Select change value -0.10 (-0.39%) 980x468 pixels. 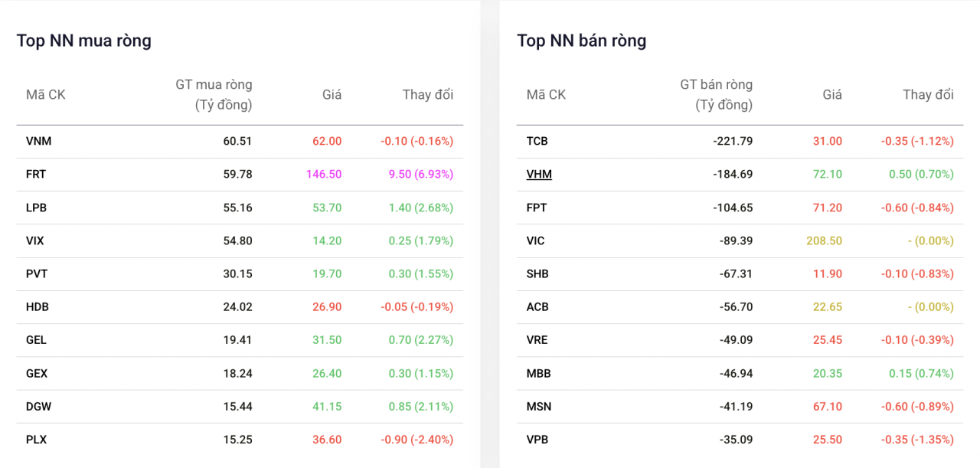[x=917, y=339]
